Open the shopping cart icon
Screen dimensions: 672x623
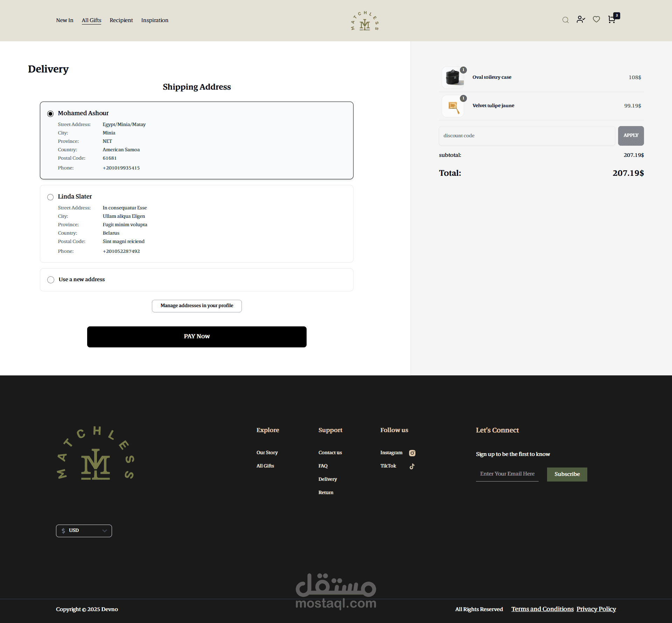coord(612,20)
